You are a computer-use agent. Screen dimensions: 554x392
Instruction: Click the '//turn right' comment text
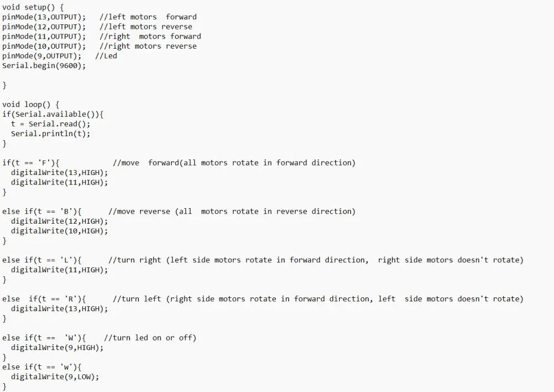point(135,260)
